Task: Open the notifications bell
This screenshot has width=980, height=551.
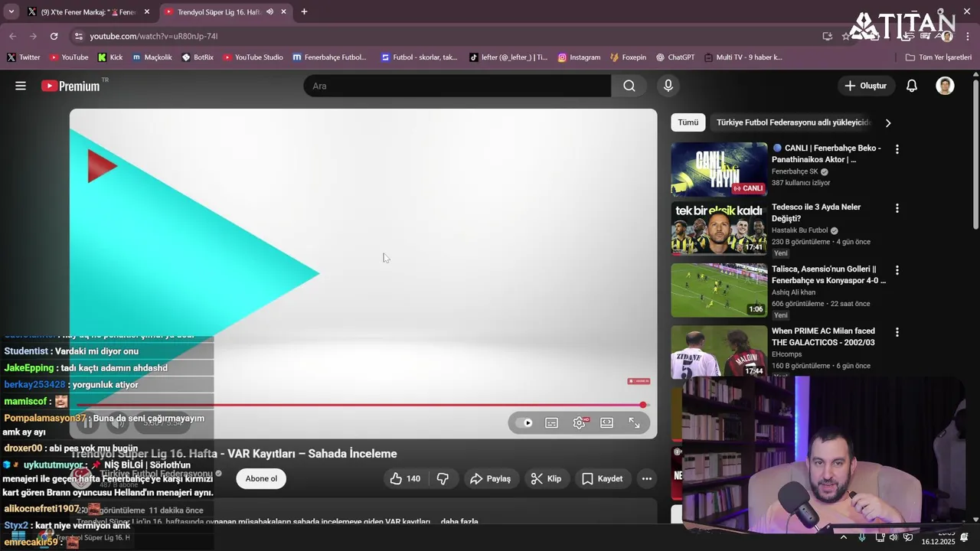Action: coord(912,86)
